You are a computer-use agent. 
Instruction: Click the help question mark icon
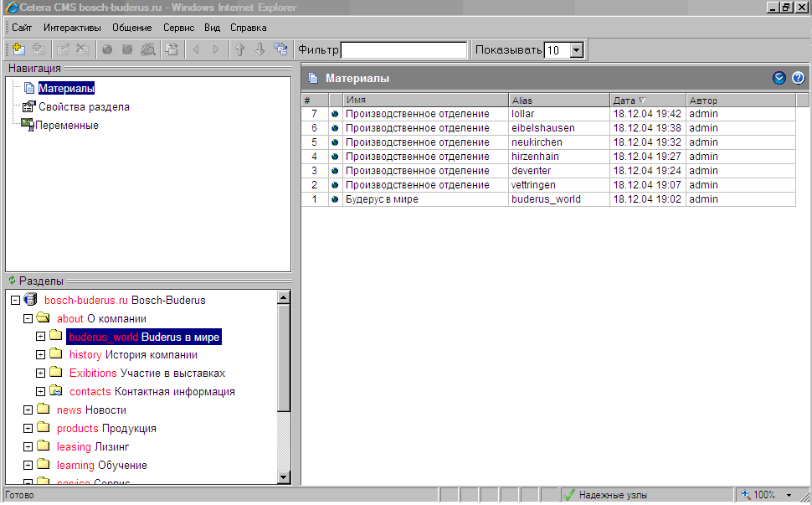[x=798, y=78]
